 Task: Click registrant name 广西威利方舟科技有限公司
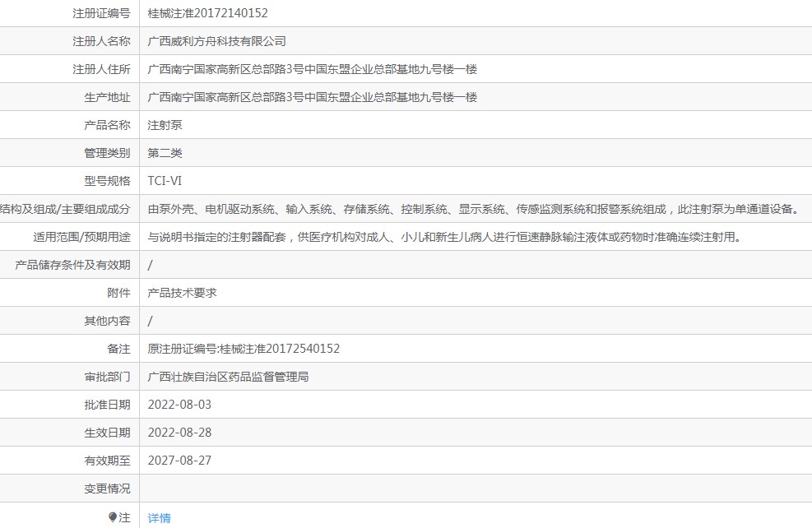pos(216,41)
